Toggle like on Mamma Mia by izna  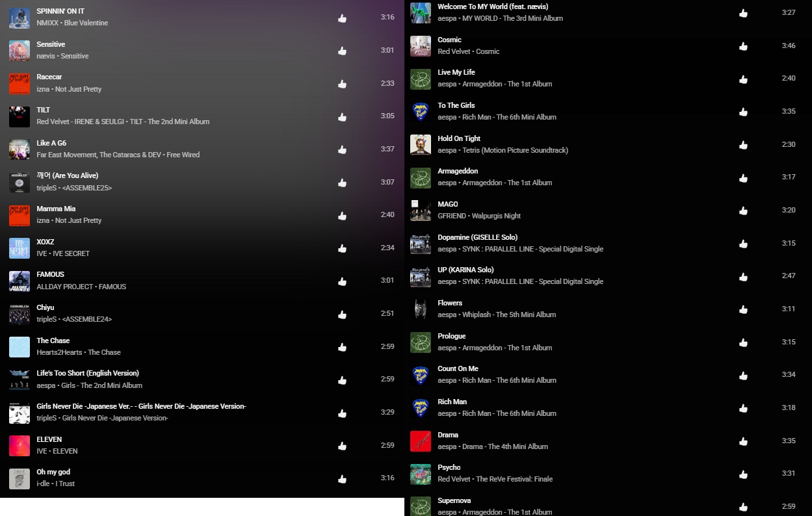click(342, 215)
